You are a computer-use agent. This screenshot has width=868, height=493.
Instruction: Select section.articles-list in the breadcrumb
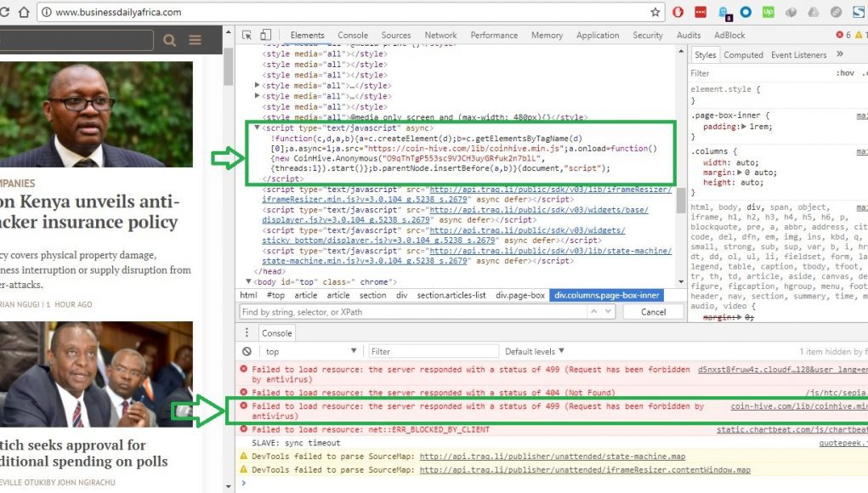pyautogui.click(x=451, y=296)
